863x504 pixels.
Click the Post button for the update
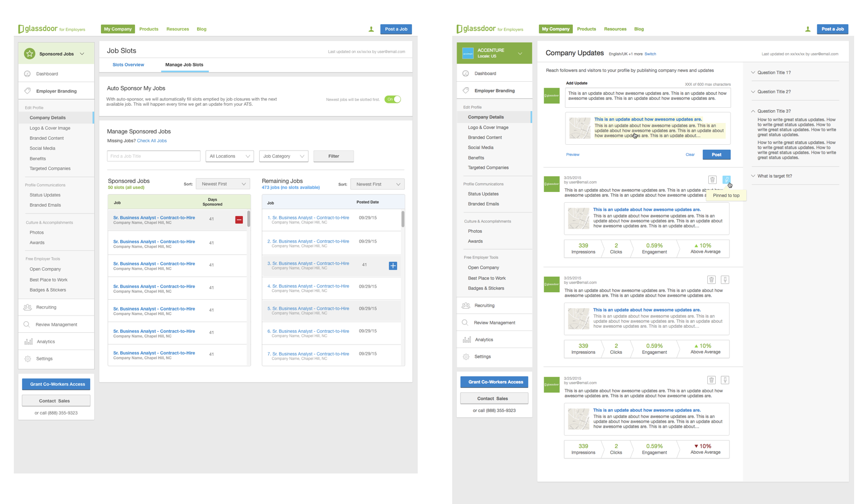716,155
